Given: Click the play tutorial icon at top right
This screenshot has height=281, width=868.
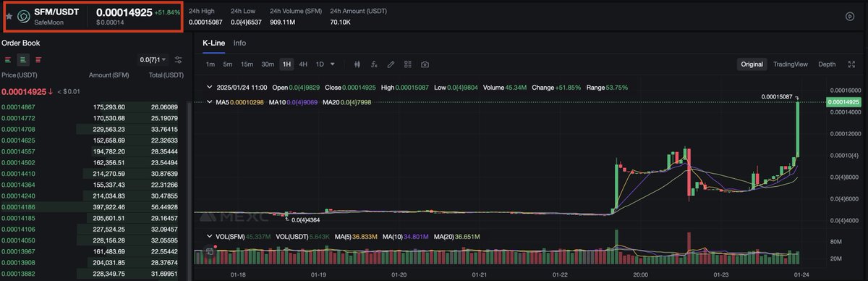Looking at the screenshot, I should 850,16.
